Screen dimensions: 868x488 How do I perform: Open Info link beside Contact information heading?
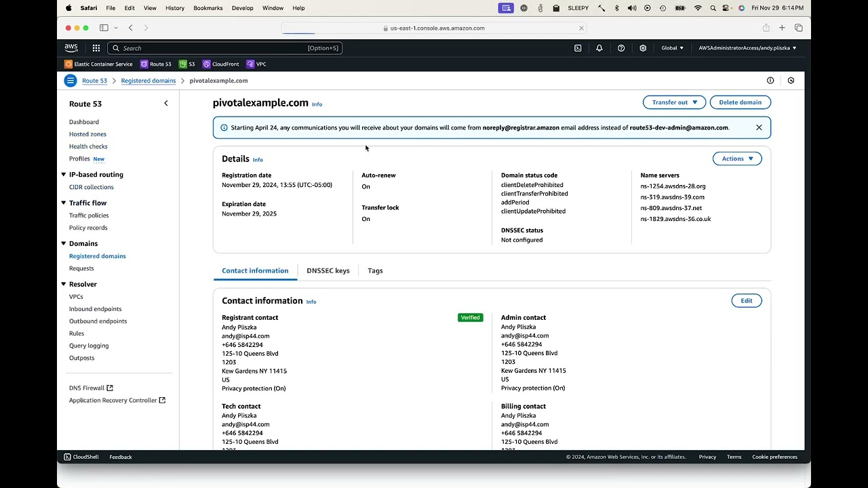(x=311, y=302)
